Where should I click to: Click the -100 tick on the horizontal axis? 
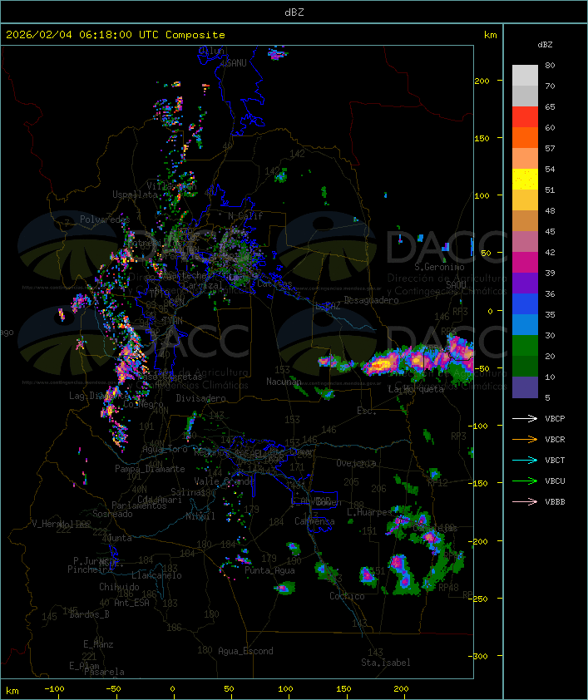click(54, 689)
